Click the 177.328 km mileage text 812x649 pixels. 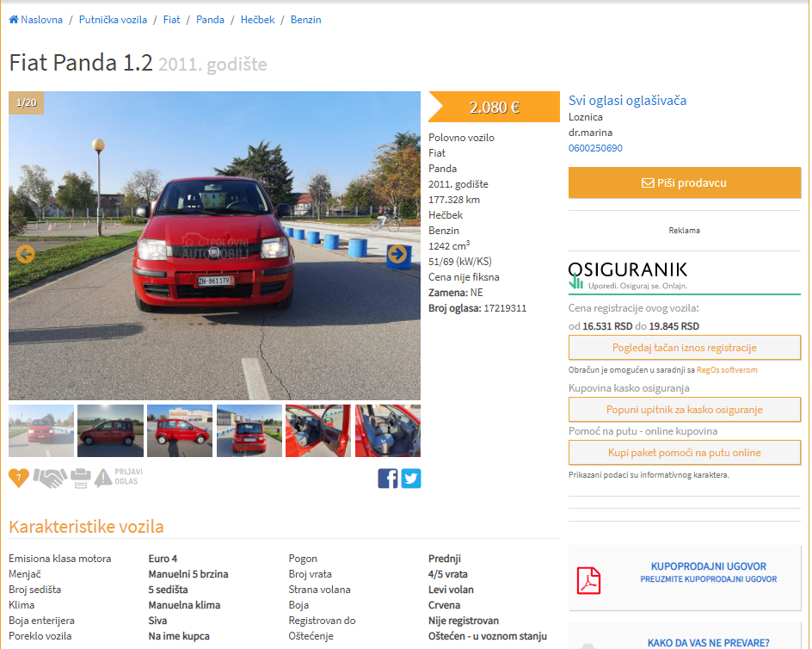[x=454, y=200]
